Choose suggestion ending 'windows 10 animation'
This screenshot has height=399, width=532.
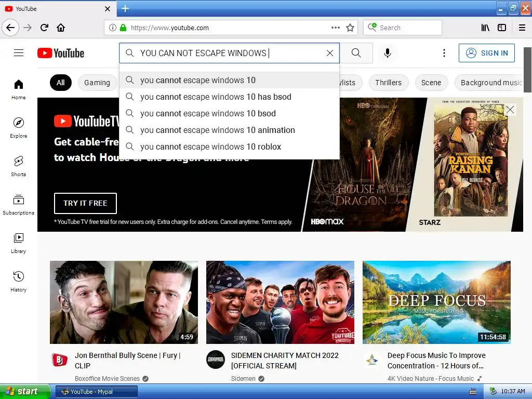point(229,130)
